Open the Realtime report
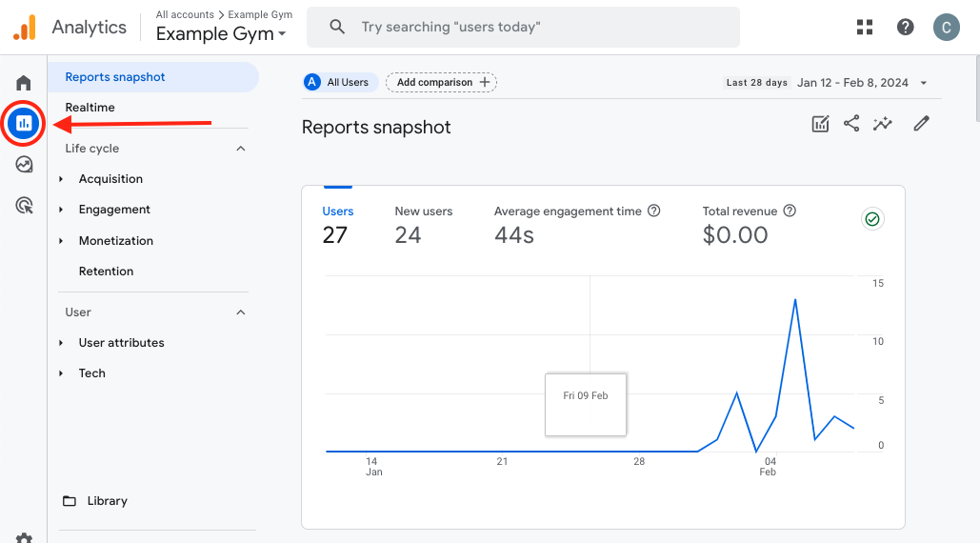 coord(90,108)
